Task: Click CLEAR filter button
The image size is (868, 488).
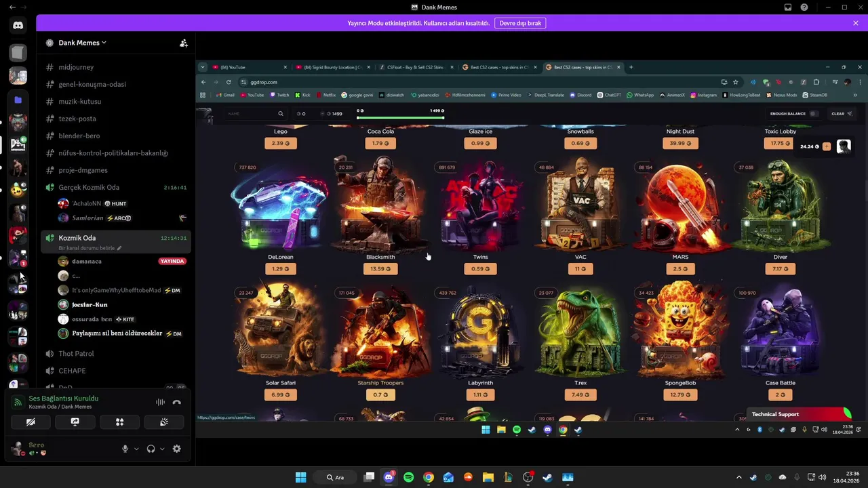Action: pos(842,114)
